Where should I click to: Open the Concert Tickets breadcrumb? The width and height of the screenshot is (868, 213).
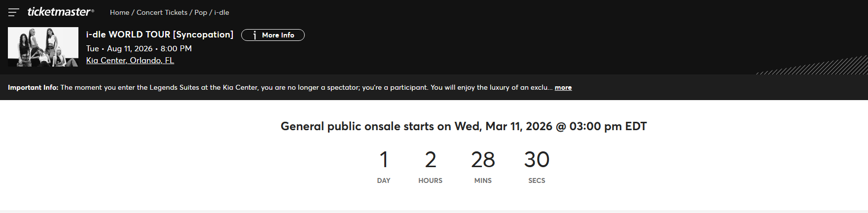pyautogui.click(x=162, y=12)
